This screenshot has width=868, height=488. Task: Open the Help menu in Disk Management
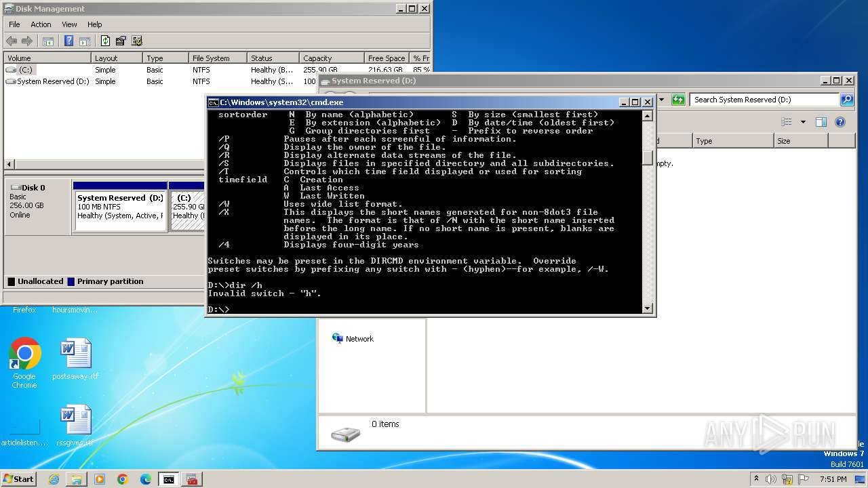tap(95, 24)
